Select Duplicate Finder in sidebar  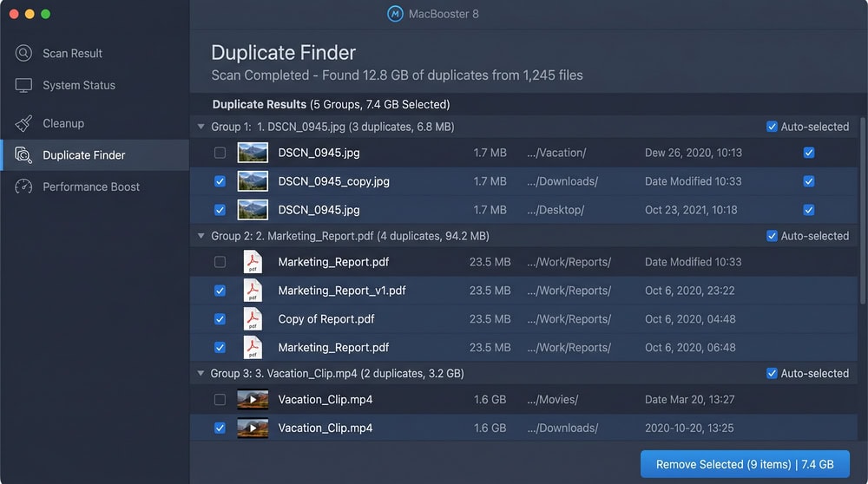click(95, 155)
